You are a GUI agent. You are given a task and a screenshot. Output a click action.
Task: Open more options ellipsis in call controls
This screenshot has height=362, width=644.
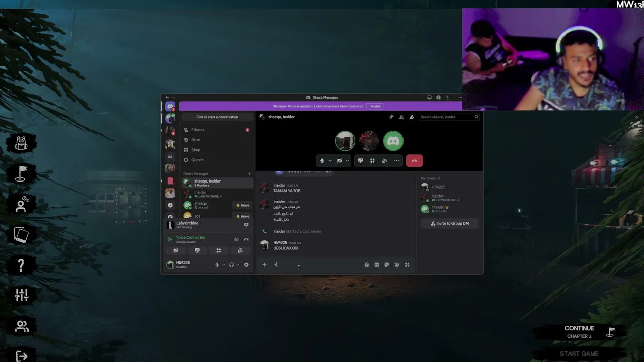click(396, 161)
